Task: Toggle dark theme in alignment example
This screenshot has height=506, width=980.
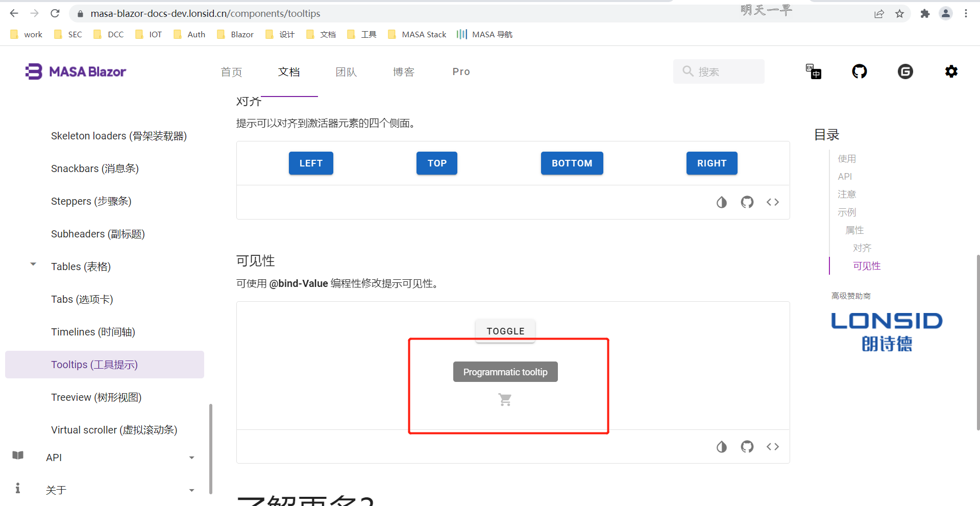Action: point(722,202)
